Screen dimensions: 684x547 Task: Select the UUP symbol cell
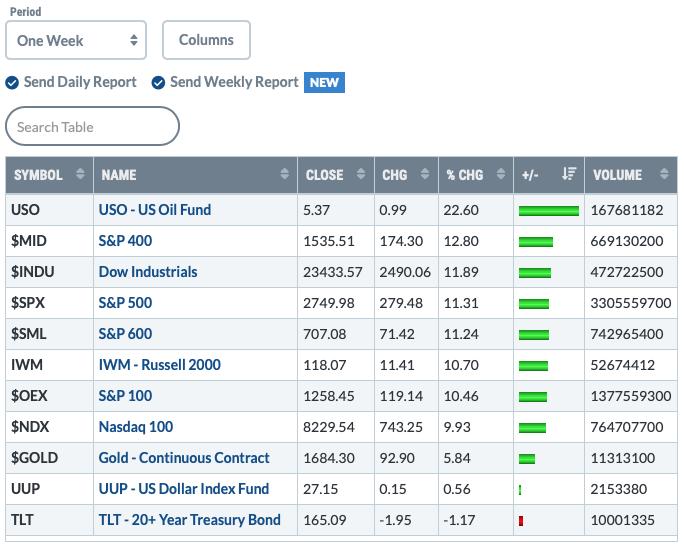pyautogui.click(x=49, y=489)
